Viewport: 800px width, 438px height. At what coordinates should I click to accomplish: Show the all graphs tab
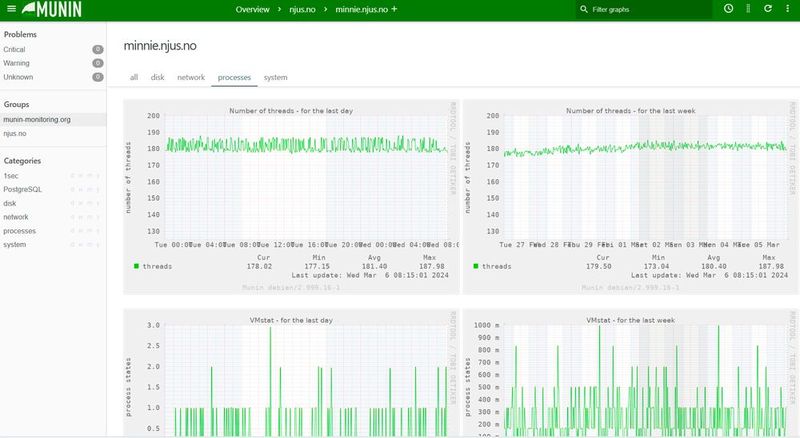133,77
